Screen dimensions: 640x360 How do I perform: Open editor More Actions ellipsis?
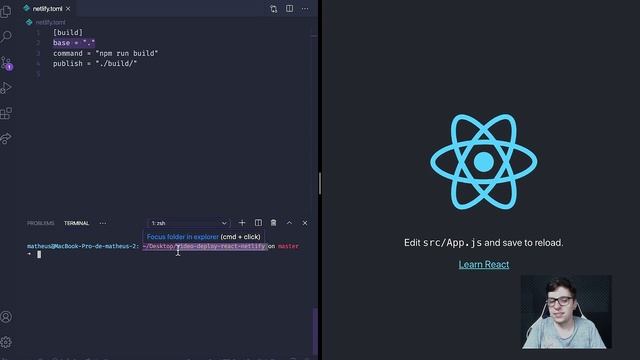(x=305, y=9)
